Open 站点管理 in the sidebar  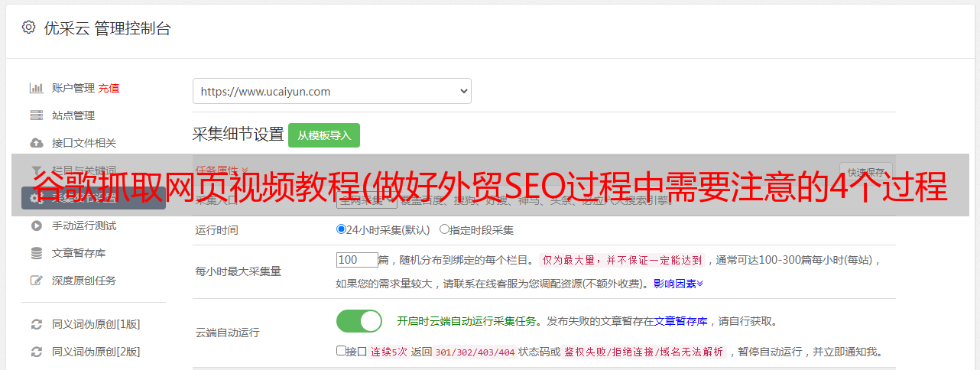73,115
